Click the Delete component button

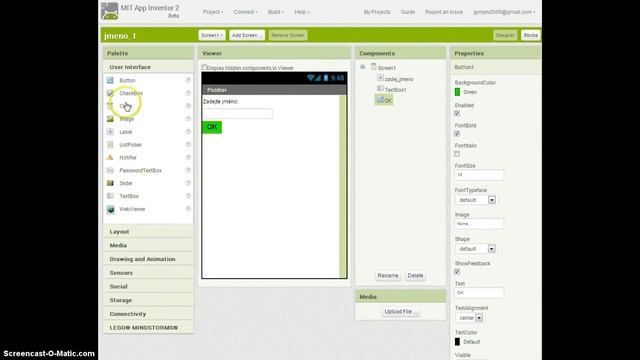(415, 276)
